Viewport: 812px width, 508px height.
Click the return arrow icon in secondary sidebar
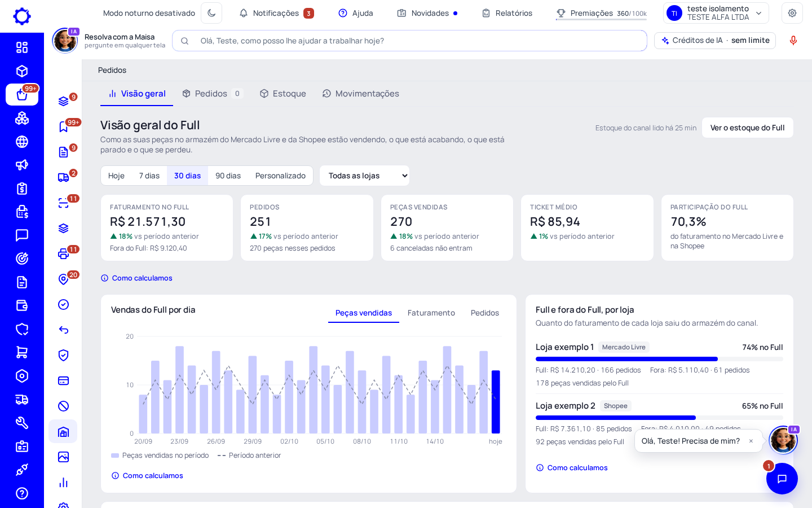point(63,330)
